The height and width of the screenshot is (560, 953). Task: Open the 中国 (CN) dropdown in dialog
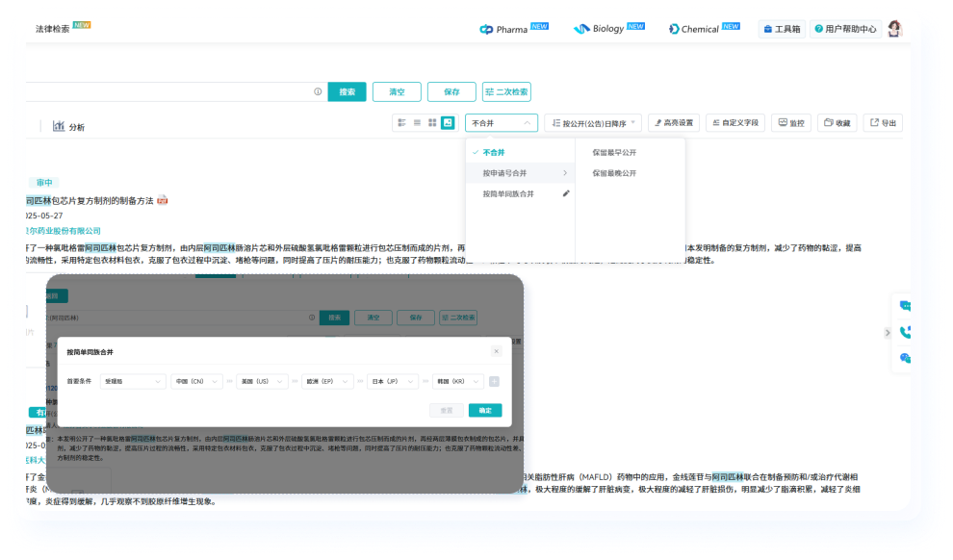[x=196, y=381]
